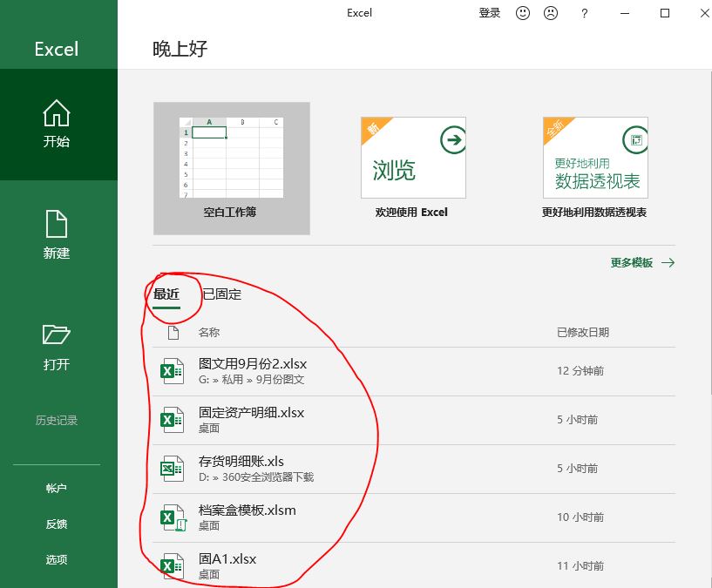Open recent file 图文用9月份2.xlsx
Screen dimensions: 712x588
coord(414,371)
